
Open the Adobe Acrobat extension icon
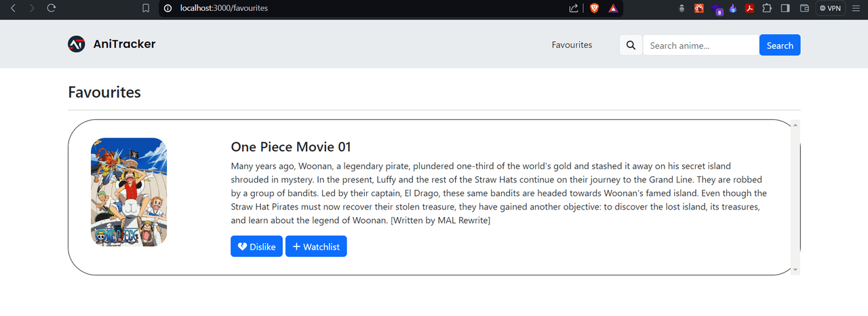point(750,8)
